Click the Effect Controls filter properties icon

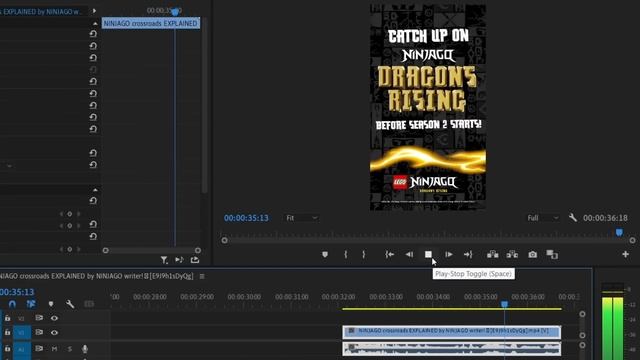pos(164,260)
